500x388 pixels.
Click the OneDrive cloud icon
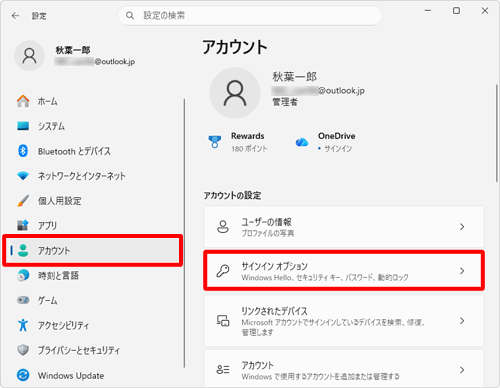point(302,142)
